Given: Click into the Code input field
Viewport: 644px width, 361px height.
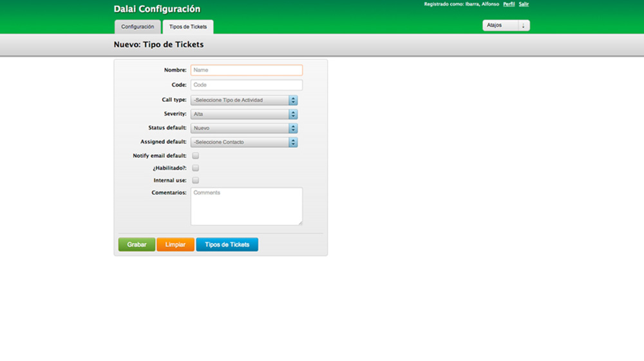Looking at the screenshot, I should 246,85.
